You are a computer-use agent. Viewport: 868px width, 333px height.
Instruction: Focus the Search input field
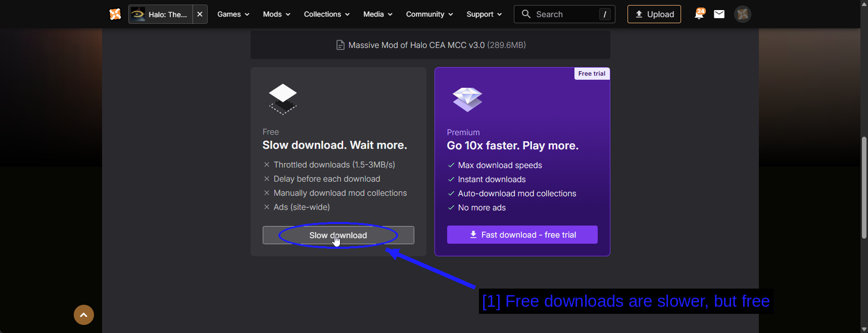click(x=564, y=14)
